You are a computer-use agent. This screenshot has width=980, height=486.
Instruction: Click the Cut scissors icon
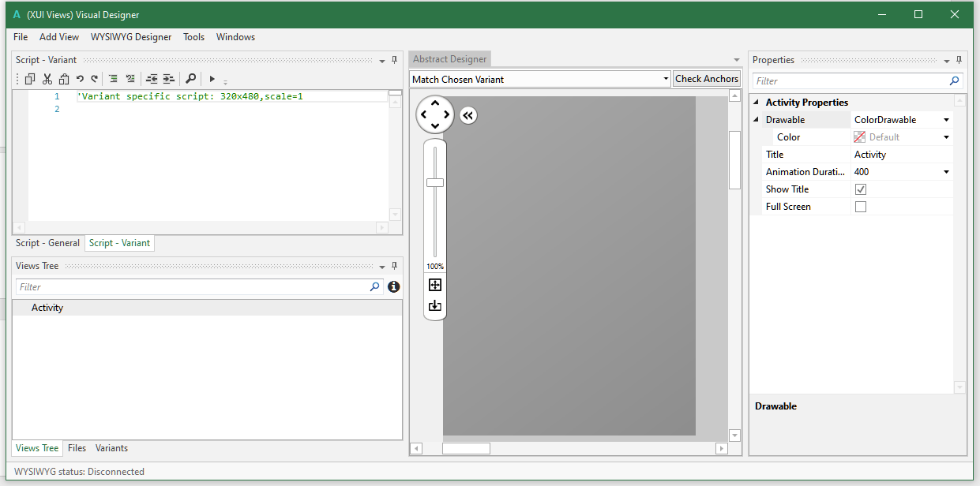[47, 79]
